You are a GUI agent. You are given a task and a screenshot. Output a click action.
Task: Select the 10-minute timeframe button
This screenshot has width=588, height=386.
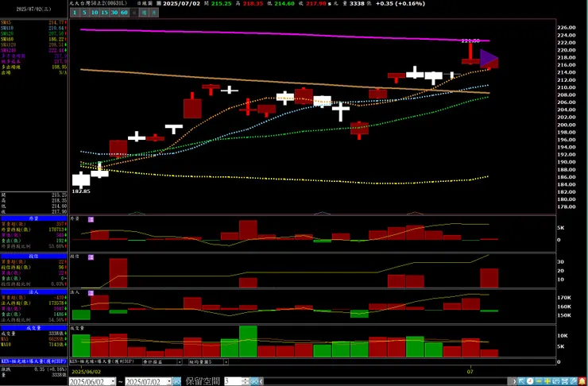[x=94, y=13]
